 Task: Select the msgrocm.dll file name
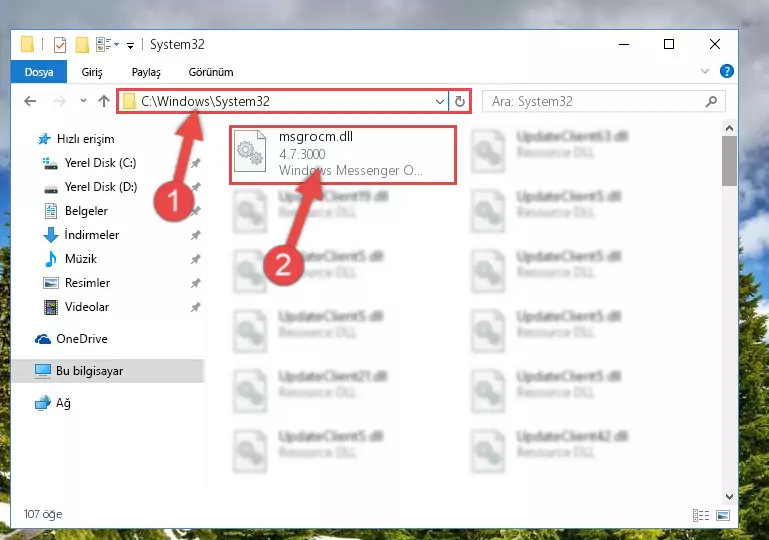click(x=315, y=136)
